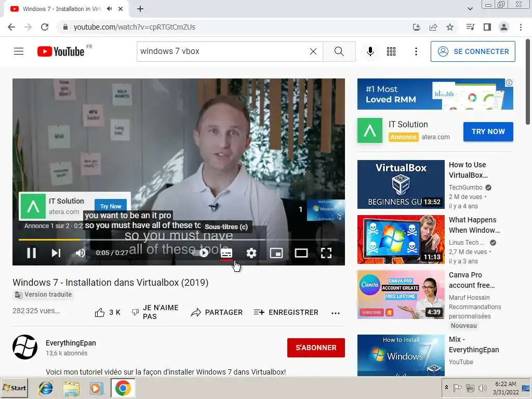Launch Internet Explorer from taskbar

pyautogui.click(x=46, y=388)
